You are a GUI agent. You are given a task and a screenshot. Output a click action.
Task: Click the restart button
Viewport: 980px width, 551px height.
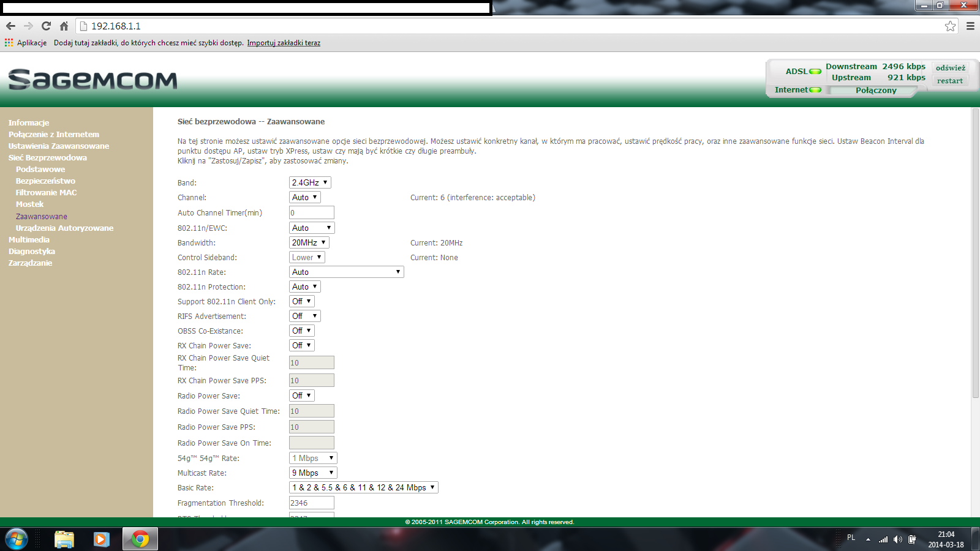[950, 81]
